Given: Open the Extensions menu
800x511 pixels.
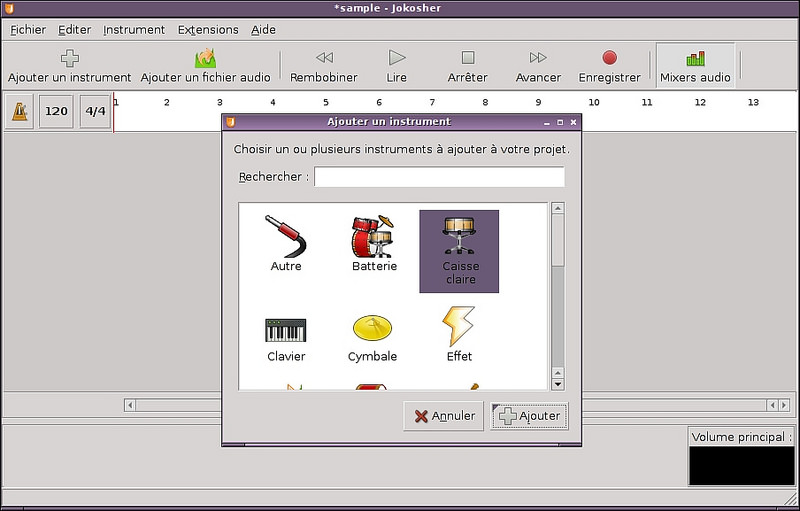Looking at the screenshot, I should (x=208, y=30).
